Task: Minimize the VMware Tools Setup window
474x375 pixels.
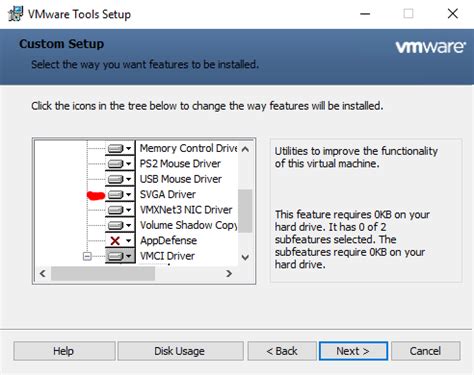Action: click(365, 14)
